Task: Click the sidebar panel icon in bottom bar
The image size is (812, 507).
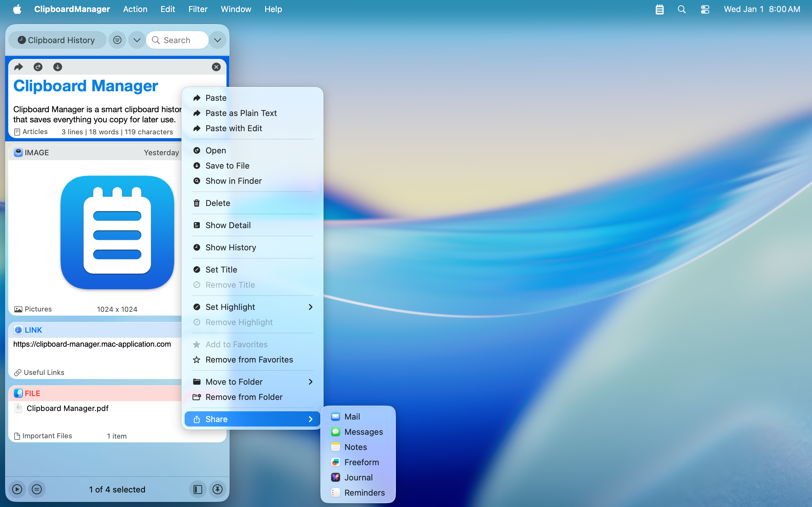Action: coord(198,489)
